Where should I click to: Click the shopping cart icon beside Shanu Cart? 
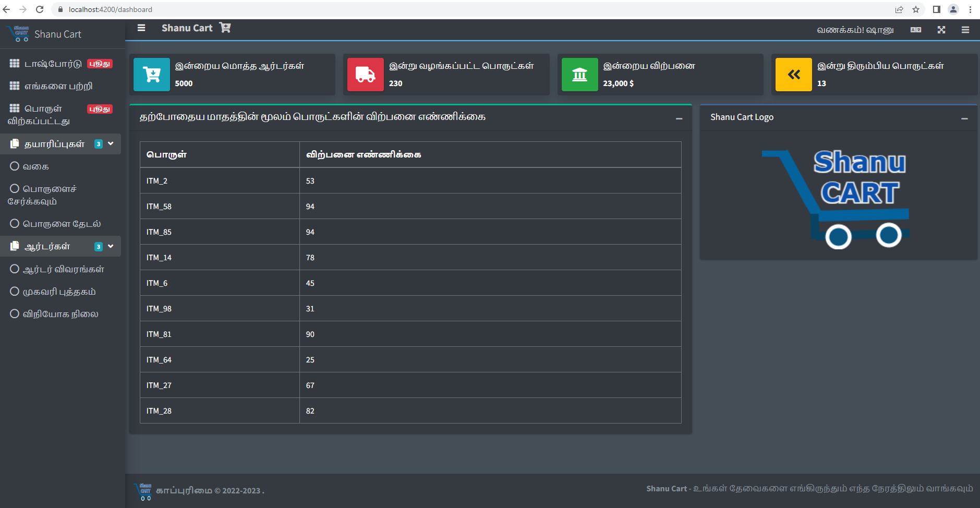coord(225,28)
